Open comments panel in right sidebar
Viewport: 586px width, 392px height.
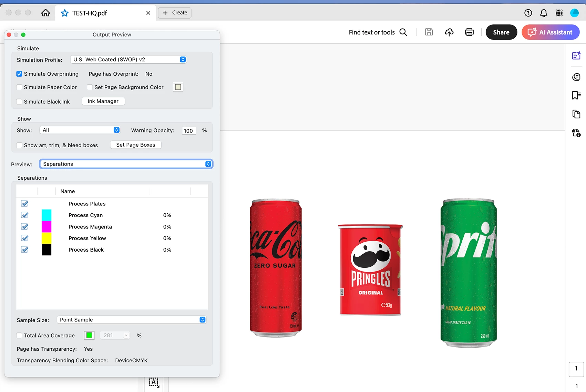click(x=576, y=77)
